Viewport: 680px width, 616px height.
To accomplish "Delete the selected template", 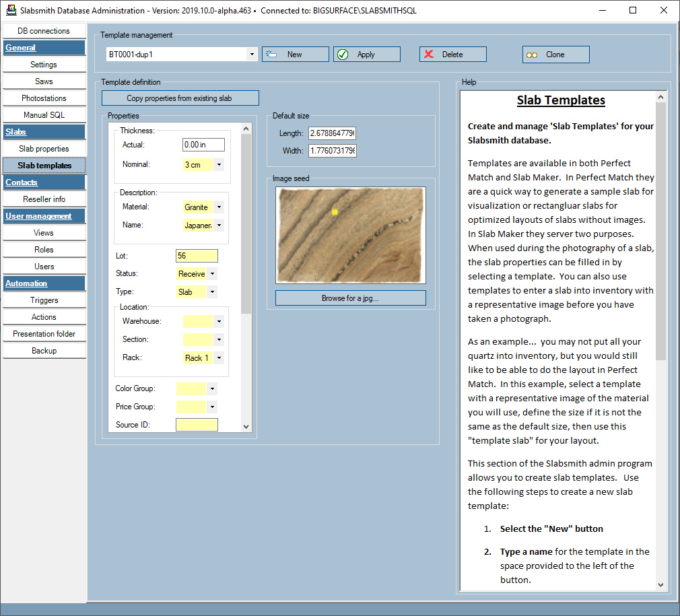I will click(452, 54).
